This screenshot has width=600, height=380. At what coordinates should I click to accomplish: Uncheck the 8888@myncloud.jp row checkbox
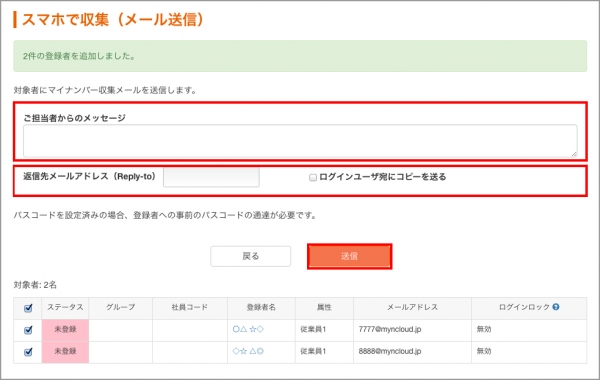28,352
